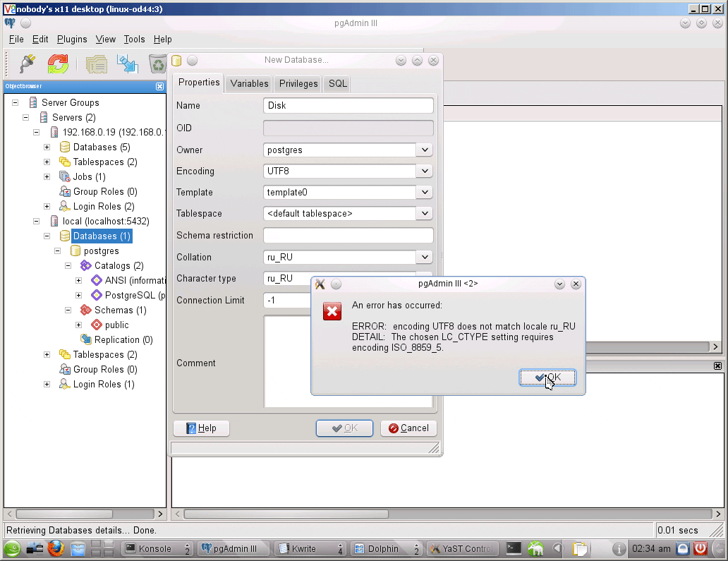The image size is (728, 561).
Task: Click the lock screen icon on the taskbar
Action: pos(683,548)
